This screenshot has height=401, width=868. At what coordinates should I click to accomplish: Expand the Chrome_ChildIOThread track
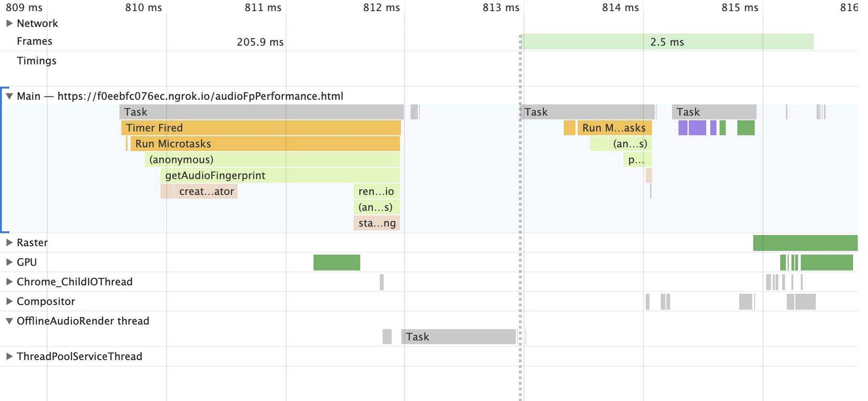[x=9, y=281]
